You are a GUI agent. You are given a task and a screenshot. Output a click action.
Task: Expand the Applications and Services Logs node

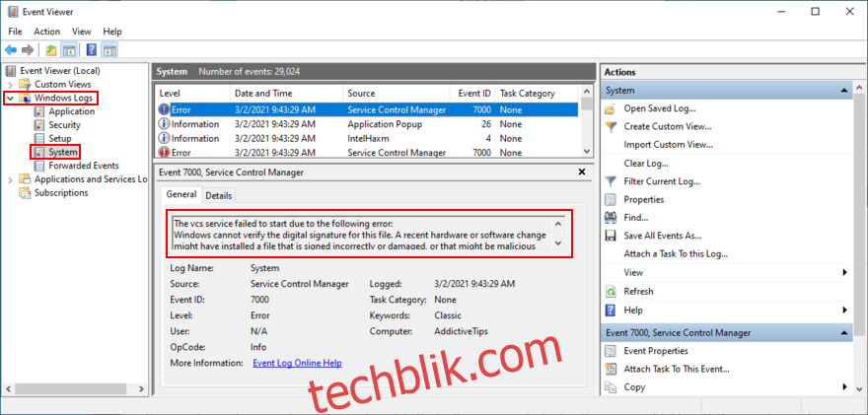10,179
